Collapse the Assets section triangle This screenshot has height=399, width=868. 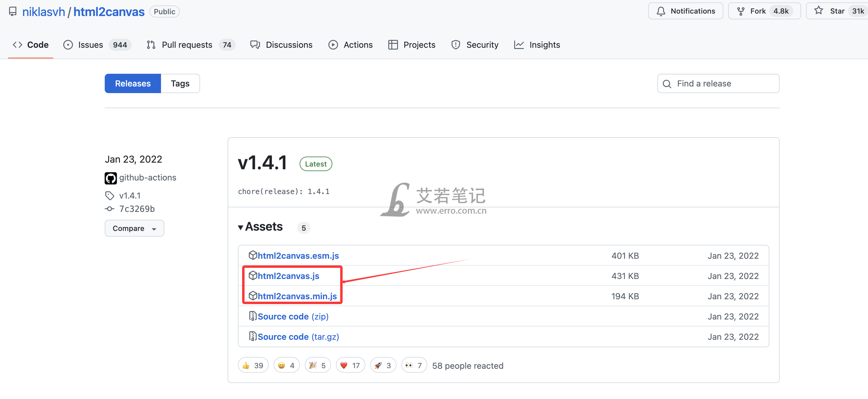(x=241, y=227)
